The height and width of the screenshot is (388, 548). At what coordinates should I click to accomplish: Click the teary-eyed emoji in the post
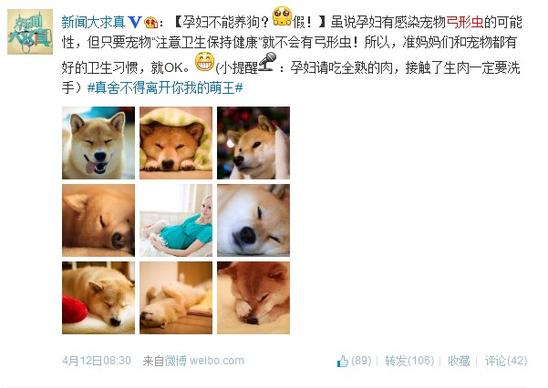tap(282, 17)
